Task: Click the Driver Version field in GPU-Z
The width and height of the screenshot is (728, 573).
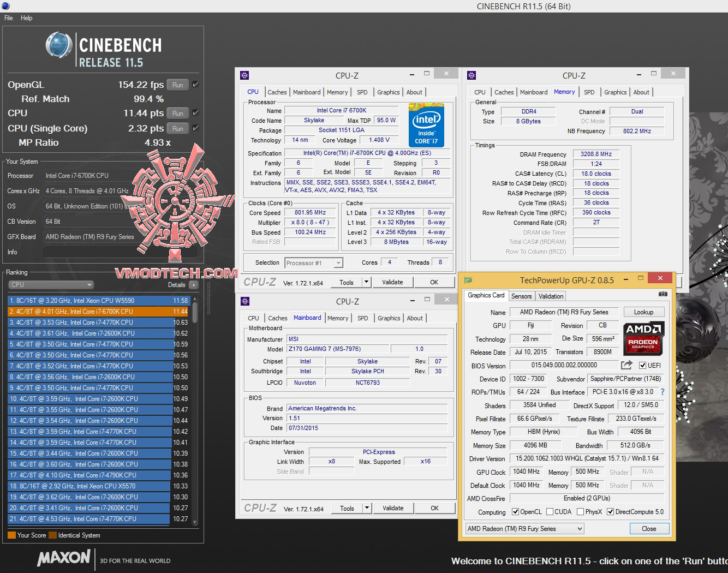Action: [x=586, y=458]
